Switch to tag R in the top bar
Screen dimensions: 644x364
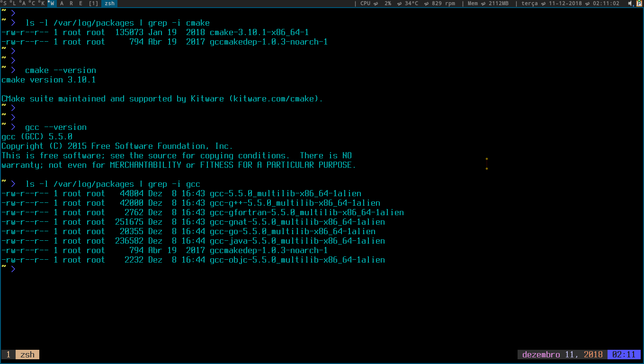(x=72, y=3)
